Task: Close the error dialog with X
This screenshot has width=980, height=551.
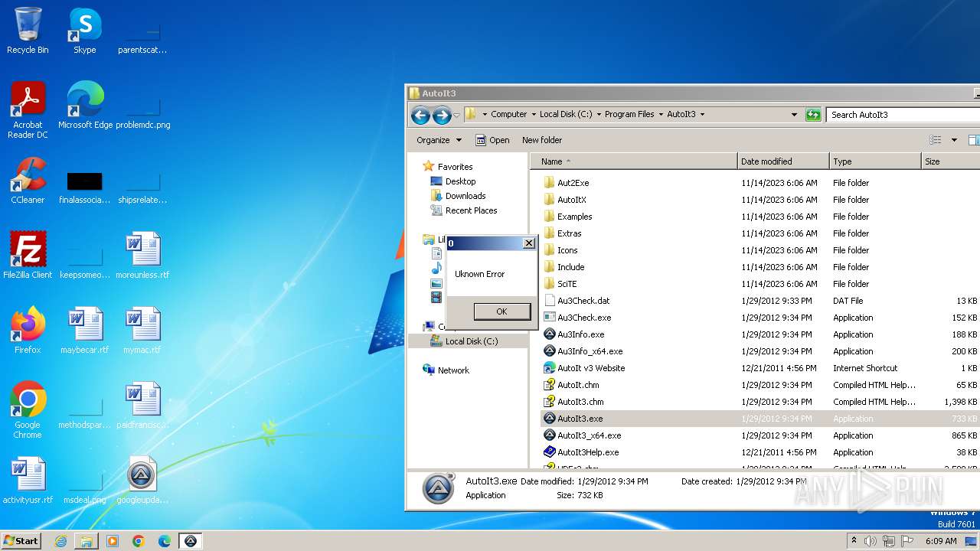Action: tap(528, 243)
